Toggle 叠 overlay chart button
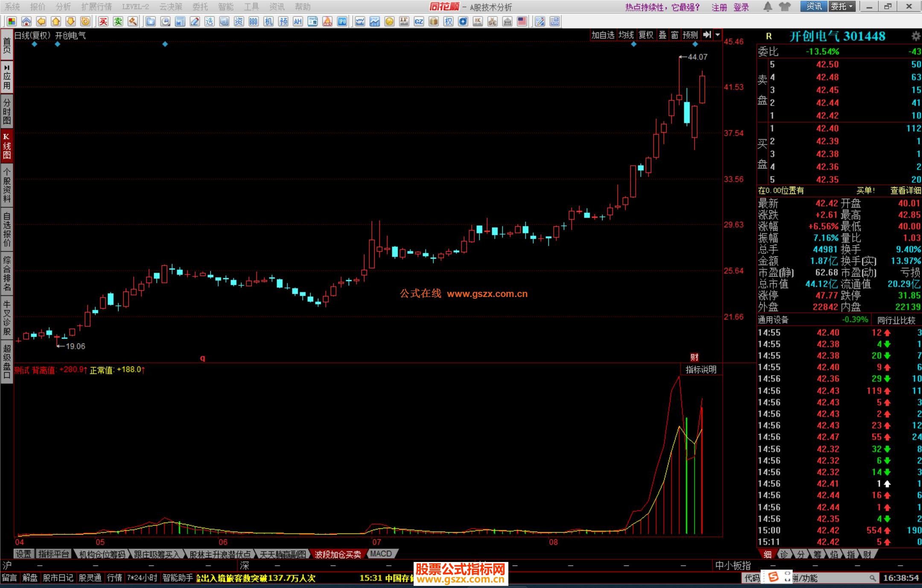922x588 pixels. pos(662,35)
